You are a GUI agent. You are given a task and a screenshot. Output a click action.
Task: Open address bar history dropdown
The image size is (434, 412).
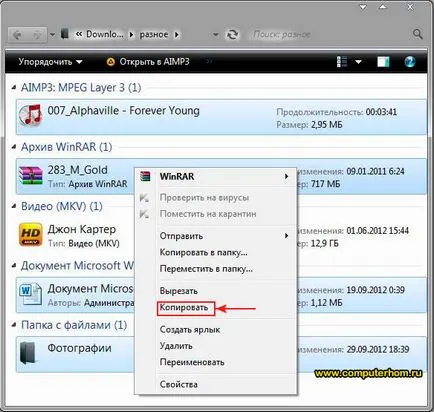pos(216,34)
